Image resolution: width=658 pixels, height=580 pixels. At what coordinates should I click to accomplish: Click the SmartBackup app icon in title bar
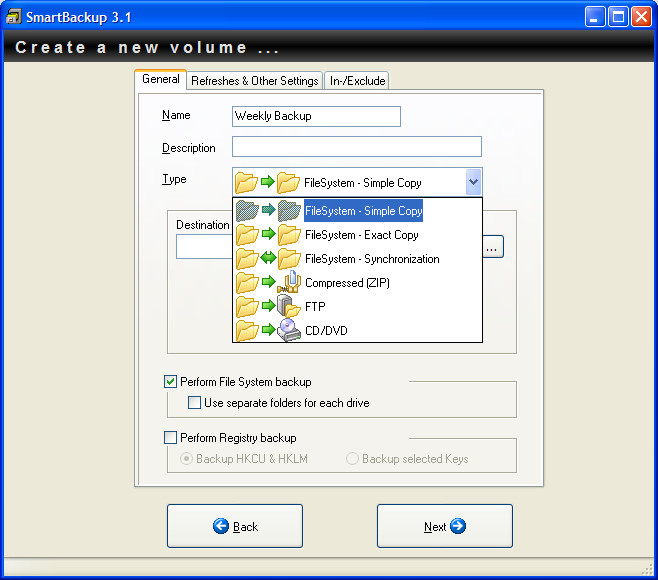point(14,16)
